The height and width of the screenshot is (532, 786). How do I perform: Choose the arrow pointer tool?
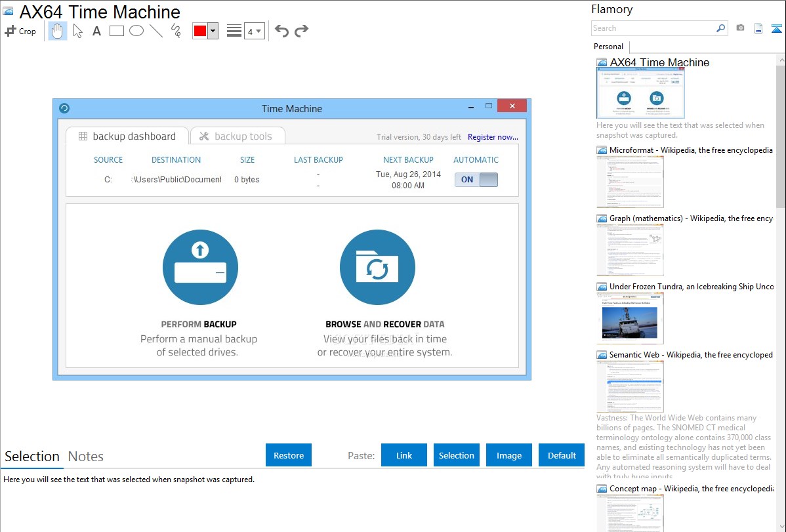(77, 31)
